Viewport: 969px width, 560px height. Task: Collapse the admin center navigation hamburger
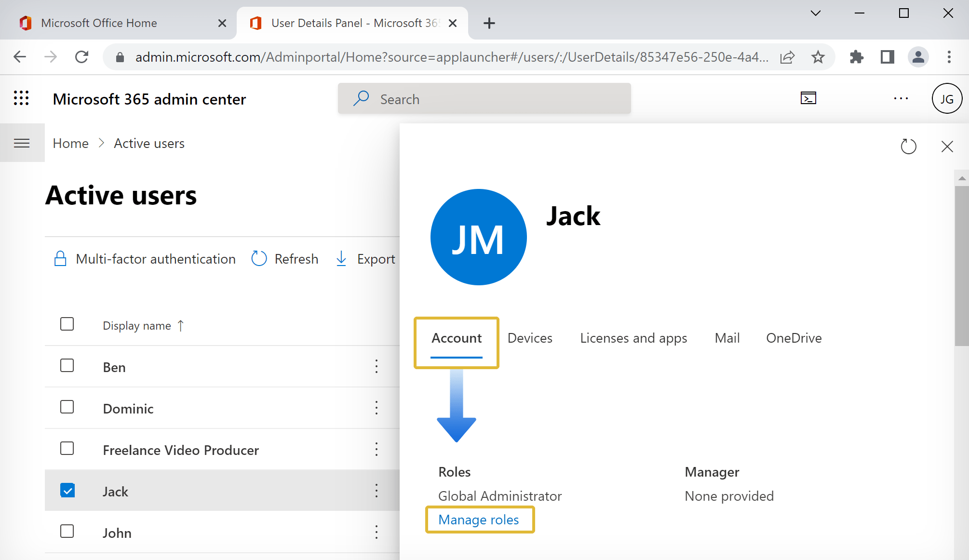22,143
